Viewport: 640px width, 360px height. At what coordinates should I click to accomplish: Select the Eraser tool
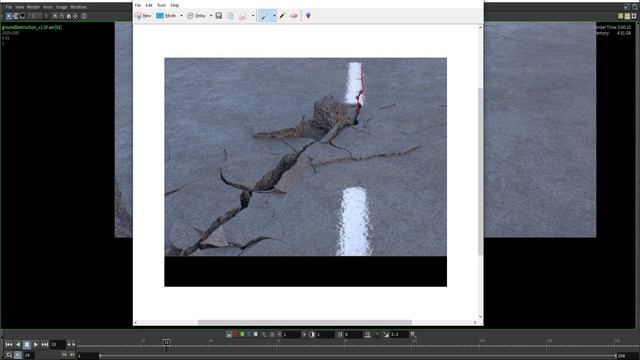pyautogui.click(x=294, y=16)
